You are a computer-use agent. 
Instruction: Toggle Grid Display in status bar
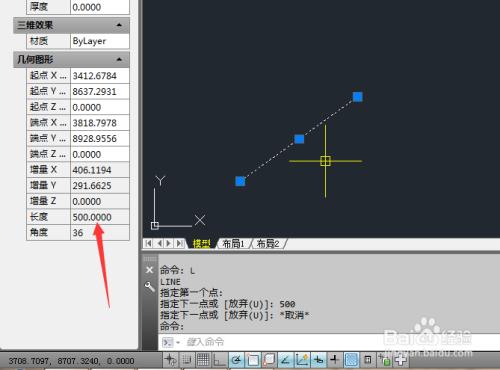click(203, 360)
